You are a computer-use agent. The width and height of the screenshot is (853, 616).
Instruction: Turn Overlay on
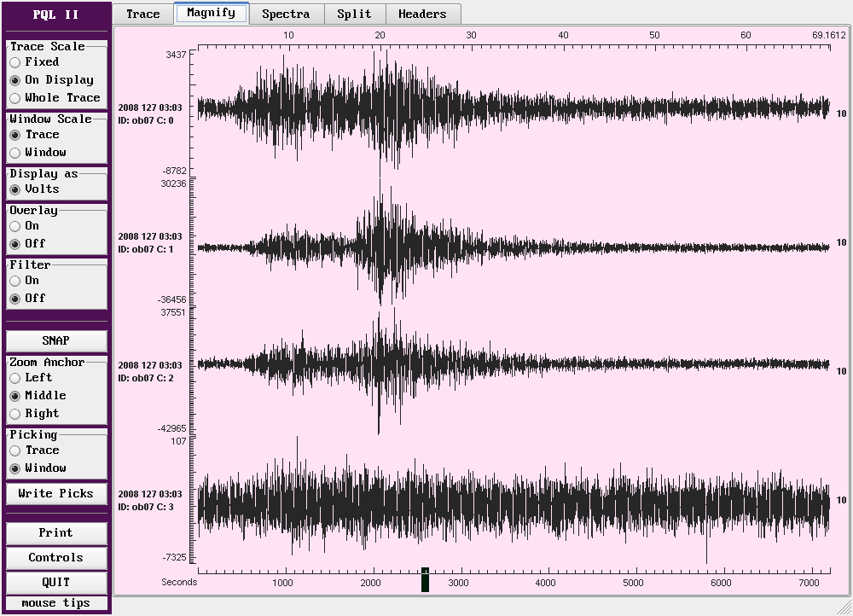(15, 226)
